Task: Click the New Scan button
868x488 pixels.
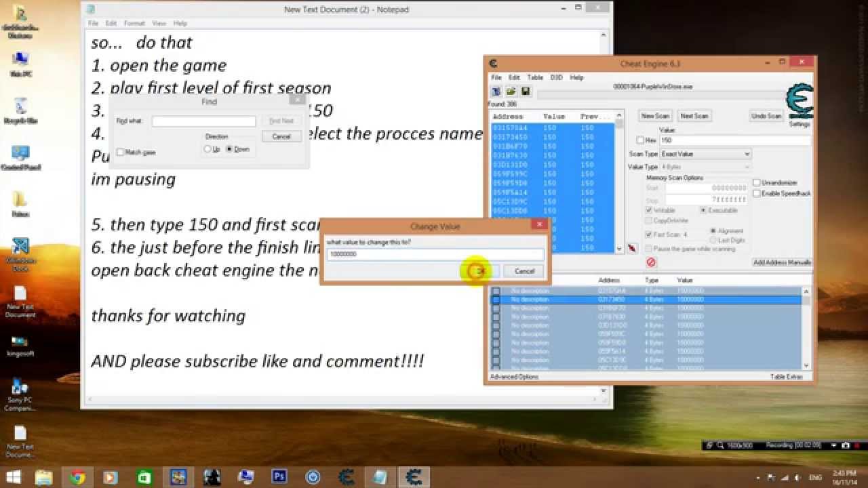Action: (x=655, y=116)
